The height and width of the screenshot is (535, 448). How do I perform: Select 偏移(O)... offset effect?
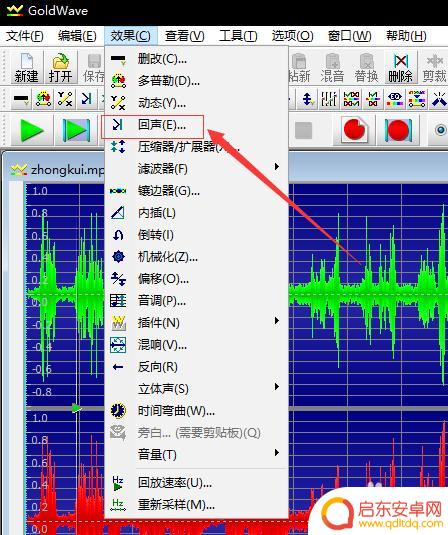coord(196,279)
